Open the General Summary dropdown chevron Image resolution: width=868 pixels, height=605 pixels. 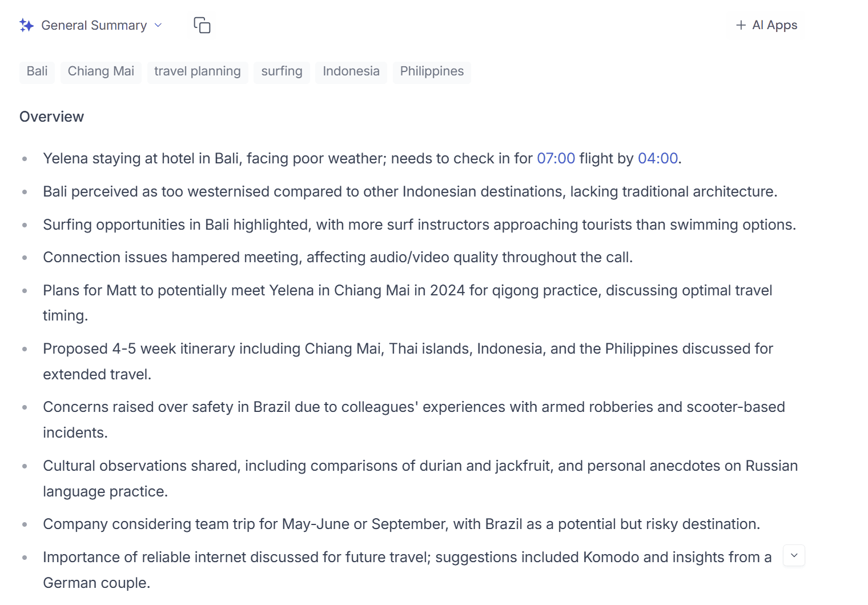[x=158, y=25]
